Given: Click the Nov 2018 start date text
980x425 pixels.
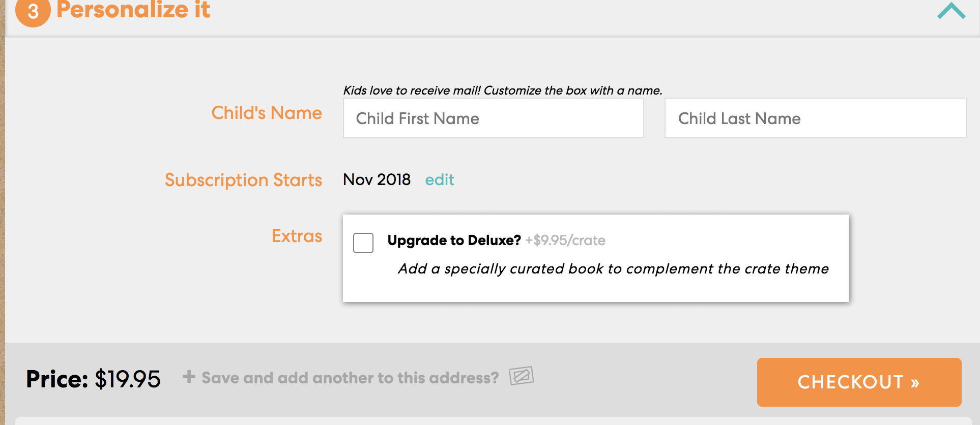Looking at the screenshot, I should coord(377,179).
